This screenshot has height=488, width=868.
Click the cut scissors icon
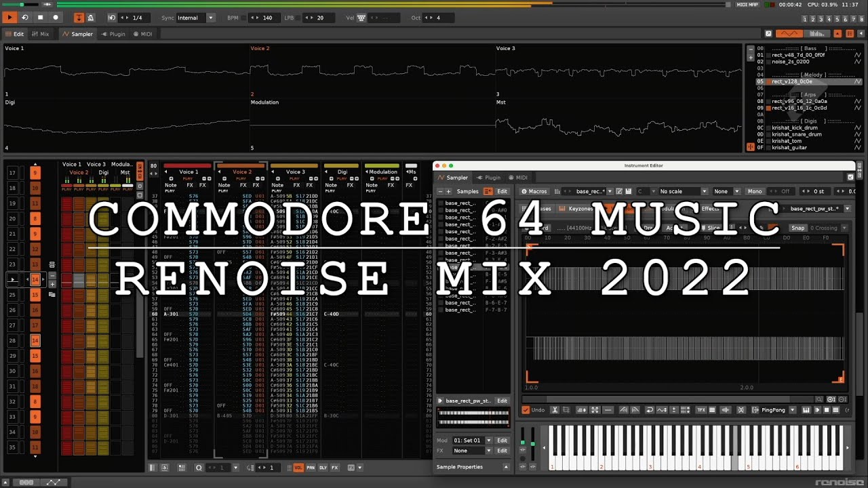[555, 410]
